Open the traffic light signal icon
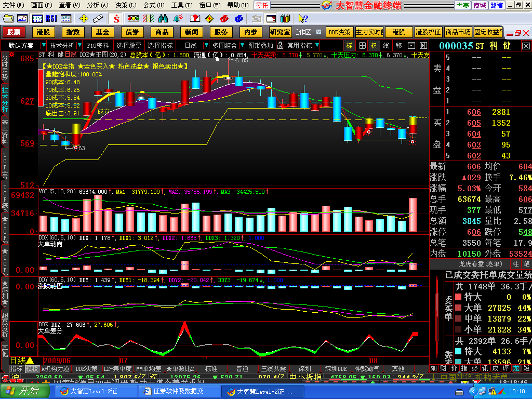The width and height of the screenshot is (532, 399). point(134,18)
